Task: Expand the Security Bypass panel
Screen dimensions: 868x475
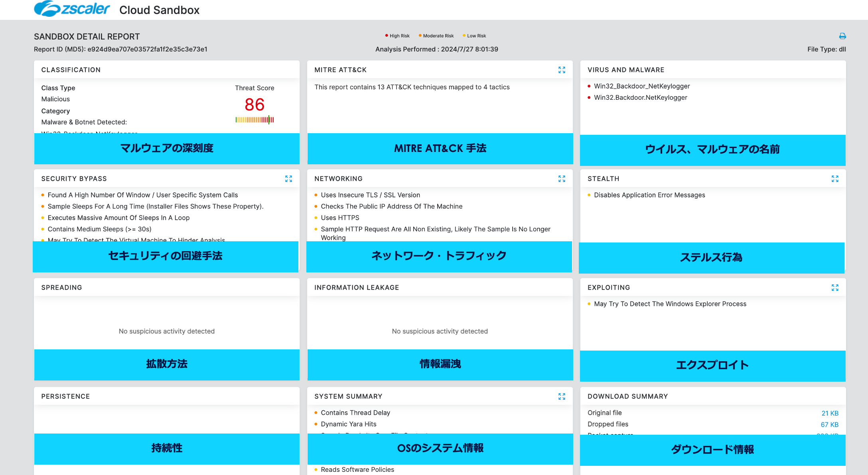Action: coord(288,179)
